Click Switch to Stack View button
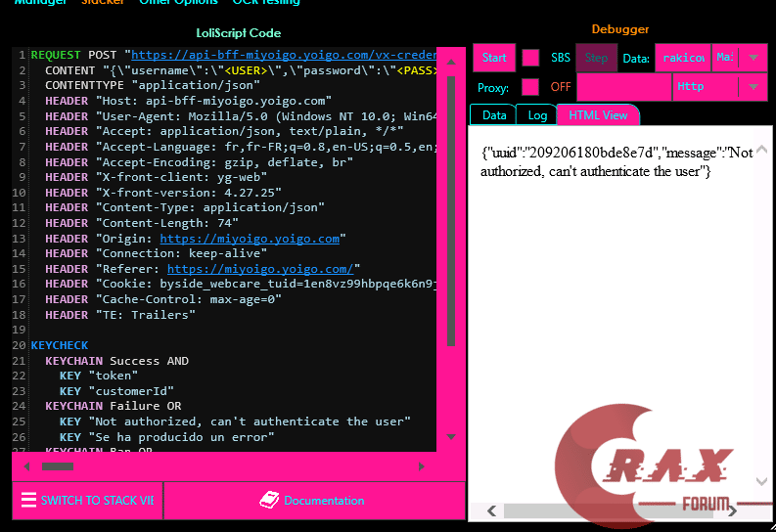 (88, 501)
